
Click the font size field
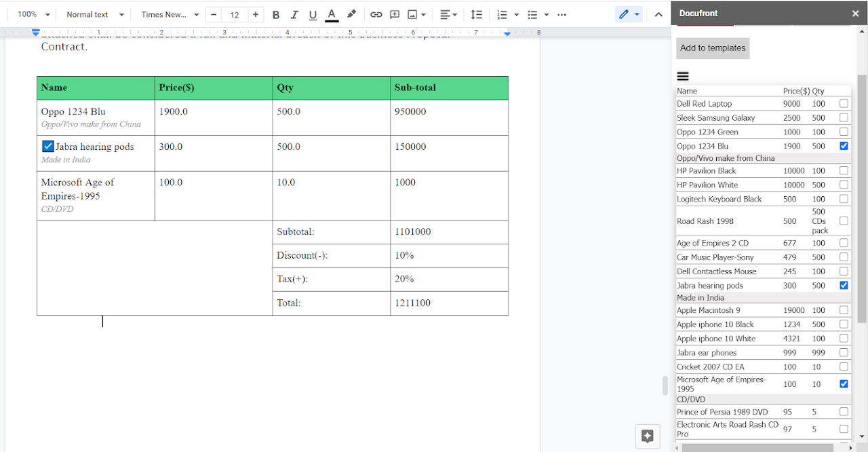click(235, 14)
